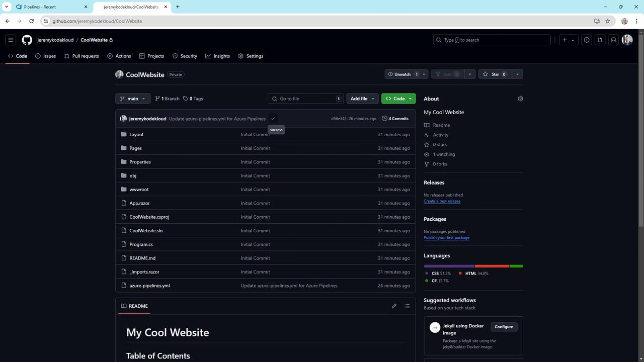Expand the fork options dropdown arrow

coord(469,74)
